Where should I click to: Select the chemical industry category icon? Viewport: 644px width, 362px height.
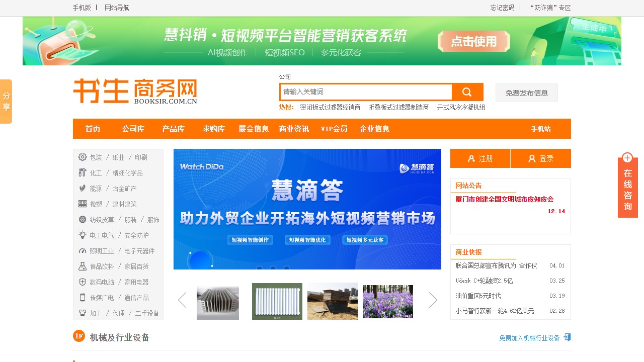tap(83, 172)
